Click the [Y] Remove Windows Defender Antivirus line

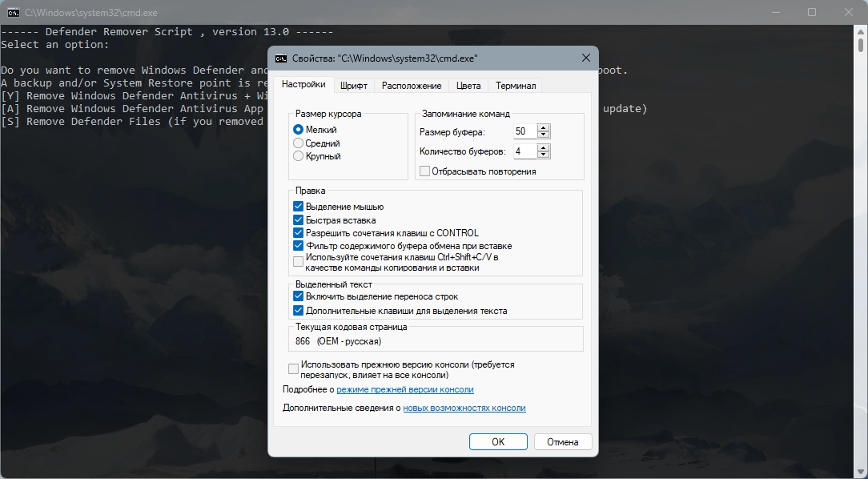click(135, 96)
